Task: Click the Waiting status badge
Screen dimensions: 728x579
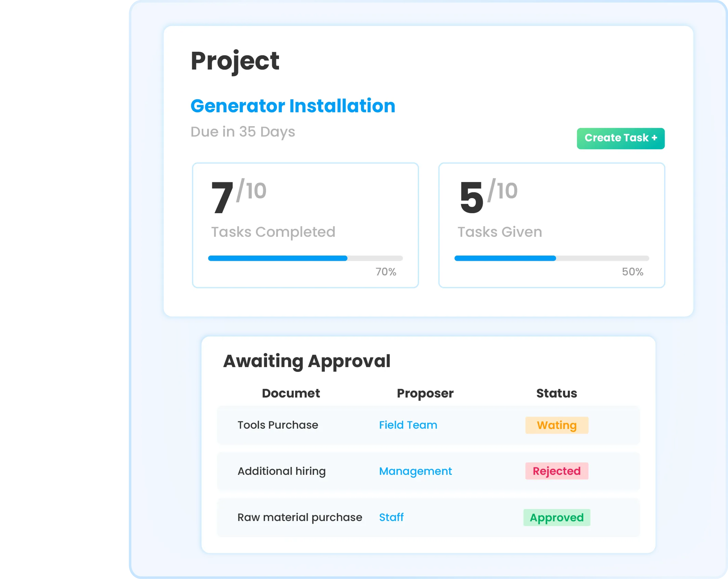Action: click(556, 425)
